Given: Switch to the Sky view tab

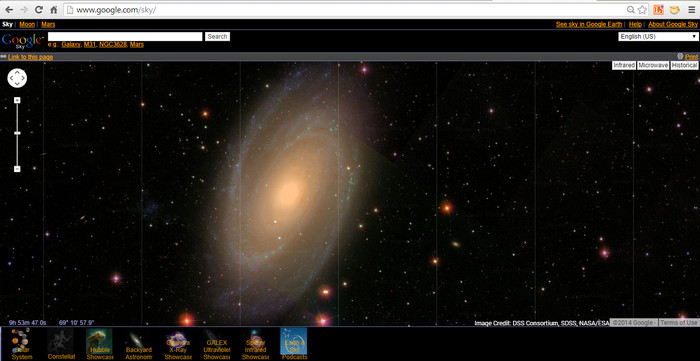Looking at the screenshot, I should pos(7,25).
